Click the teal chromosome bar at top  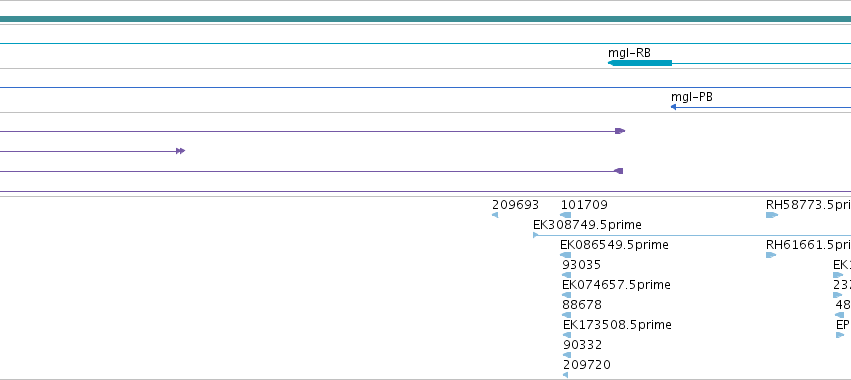tap(426, 20)
